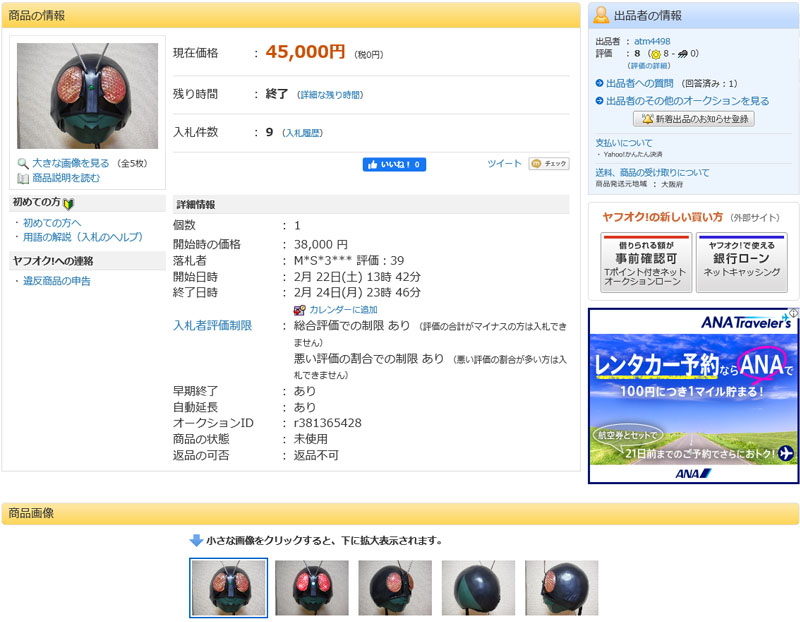Open 詳細な残り時間 link
The width and height of the screenshot is (800, 622).
click(x=331, y=95)
